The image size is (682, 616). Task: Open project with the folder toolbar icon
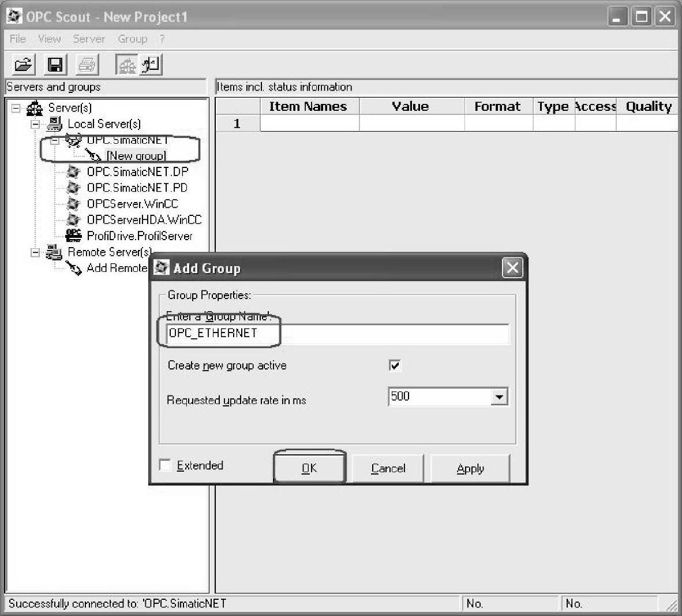23,65
